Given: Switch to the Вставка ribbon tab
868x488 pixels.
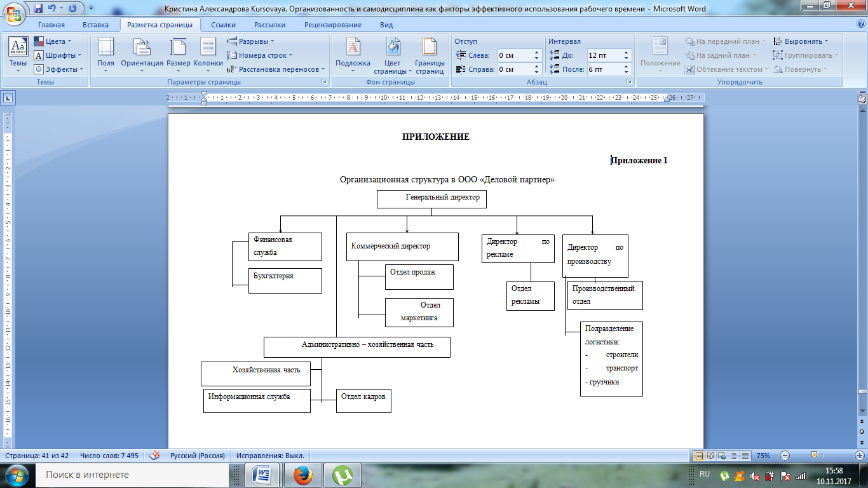Looking at the screenshot, I should point(95,25).
